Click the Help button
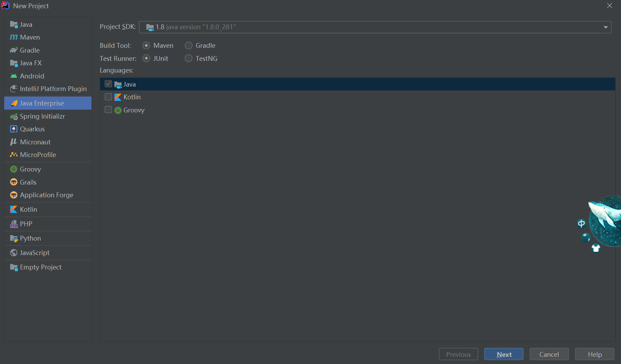621x364 pixels. [x=595, y=354]
